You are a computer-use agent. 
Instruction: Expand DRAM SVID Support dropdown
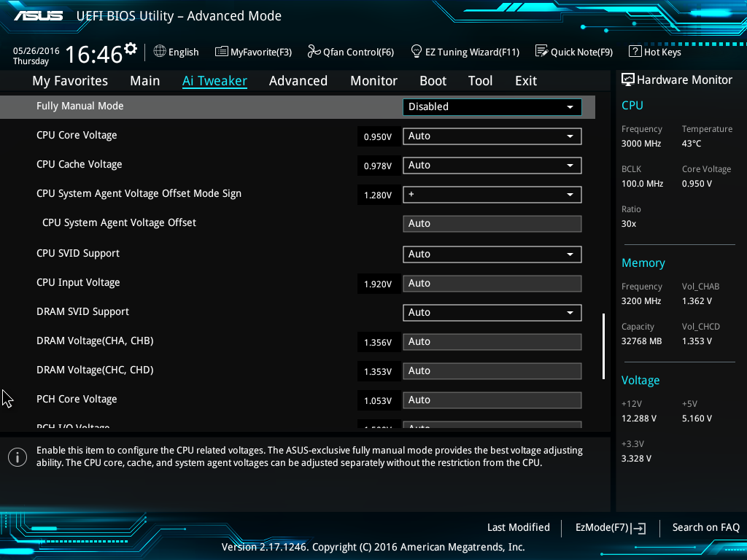[492, 312]
